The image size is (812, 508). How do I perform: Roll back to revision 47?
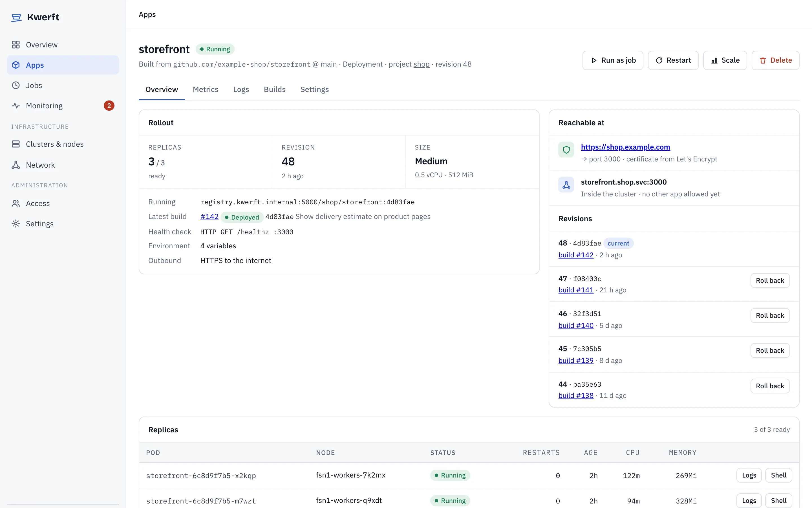[x=770, y=281]
